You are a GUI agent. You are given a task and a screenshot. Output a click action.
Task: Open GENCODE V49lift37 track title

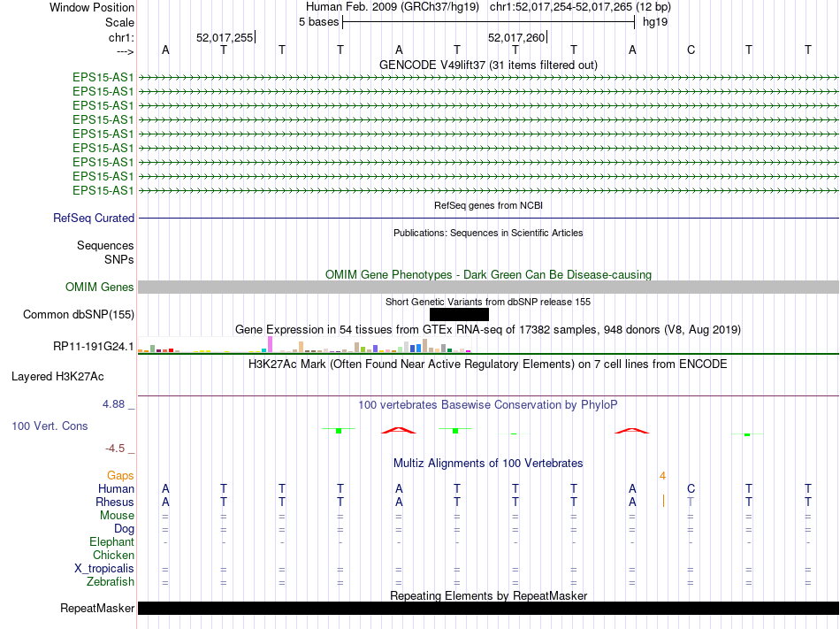488,65
